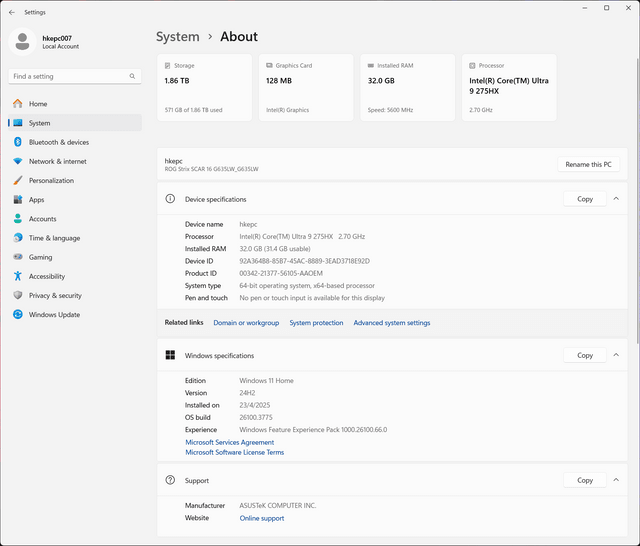Click the Windows logo beside Windows specifications
Image resolution: width=640 pixels, height=546 pixels.
(x=170, y=355)
